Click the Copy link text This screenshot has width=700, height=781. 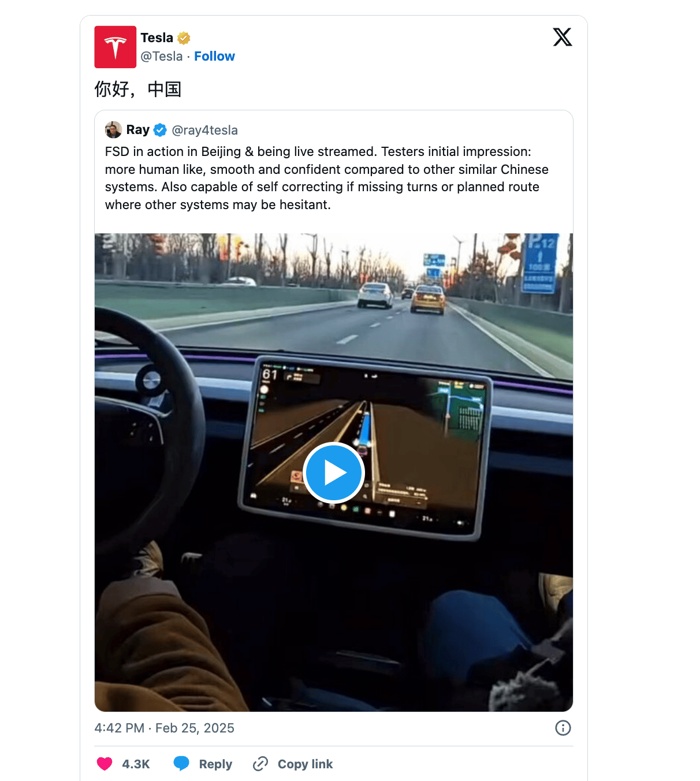coord(305,764)
